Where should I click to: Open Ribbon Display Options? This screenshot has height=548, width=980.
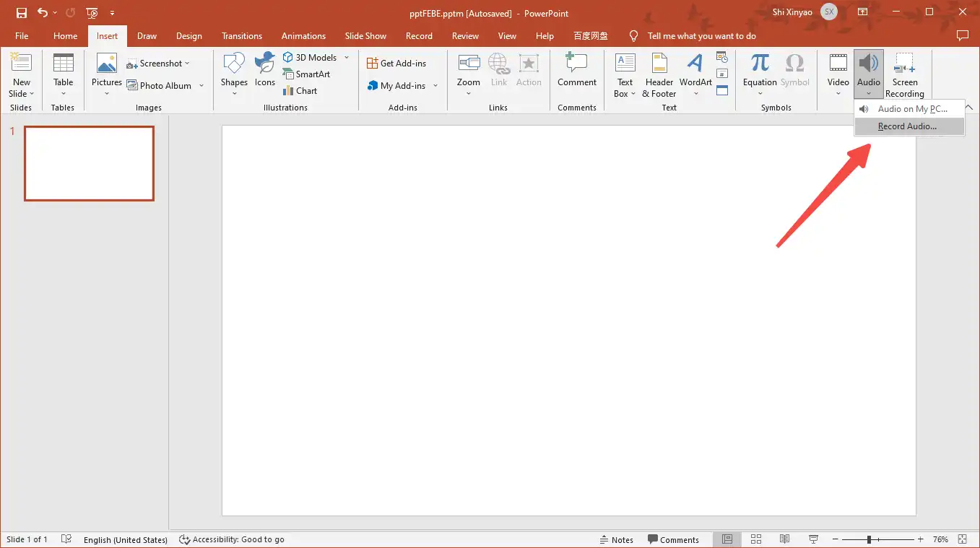(863, 12)
